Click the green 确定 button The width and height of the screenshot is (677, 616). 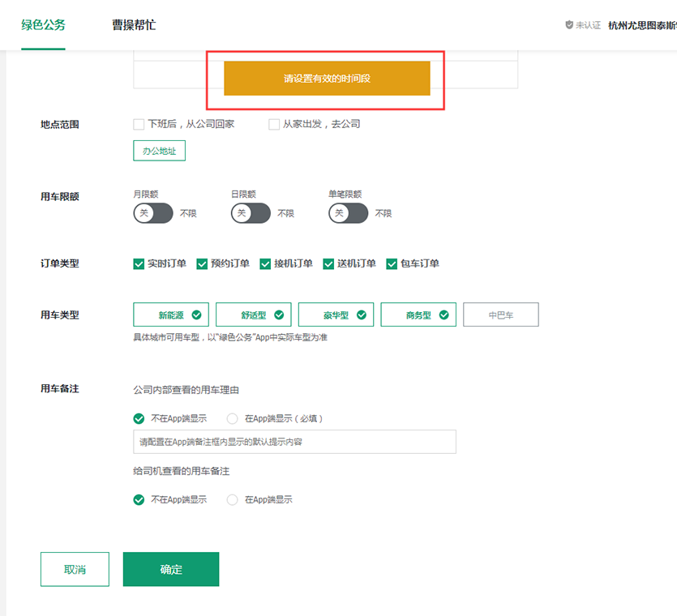(171, 569)
